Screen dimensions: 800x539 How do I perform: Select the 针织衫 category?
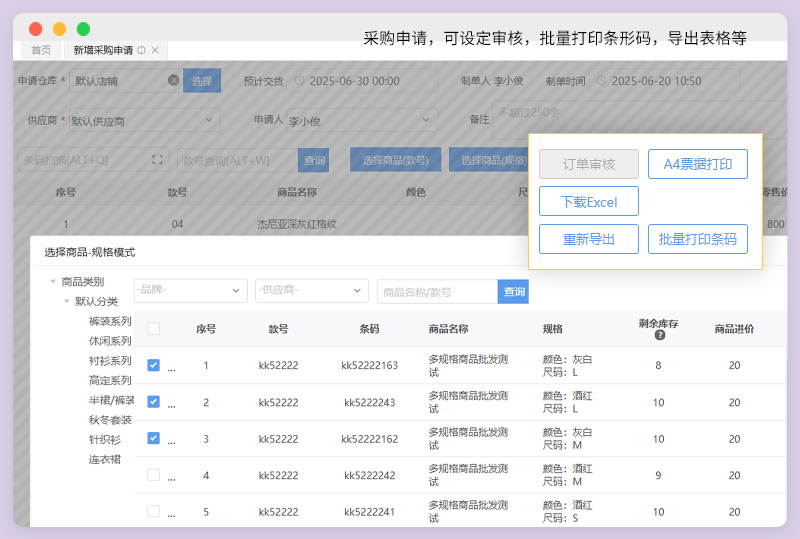coord(105,439)
